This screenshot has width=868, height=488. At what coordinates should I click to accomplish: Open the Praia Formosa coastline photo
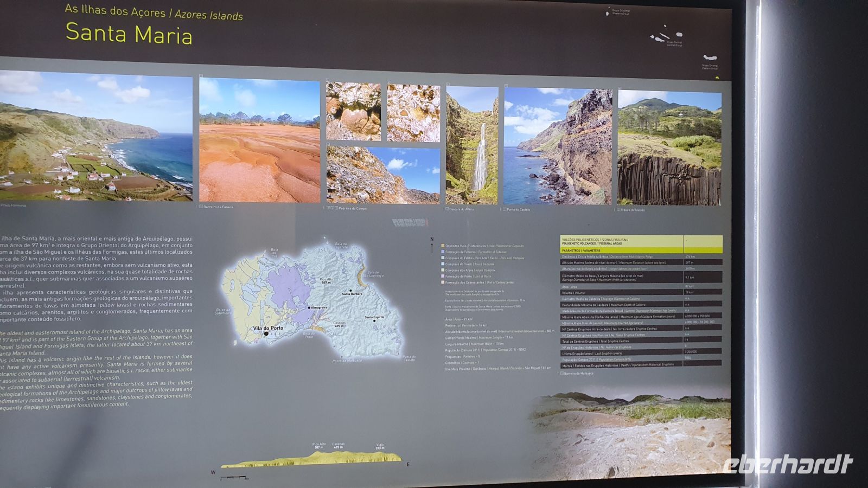coord(96,138)
